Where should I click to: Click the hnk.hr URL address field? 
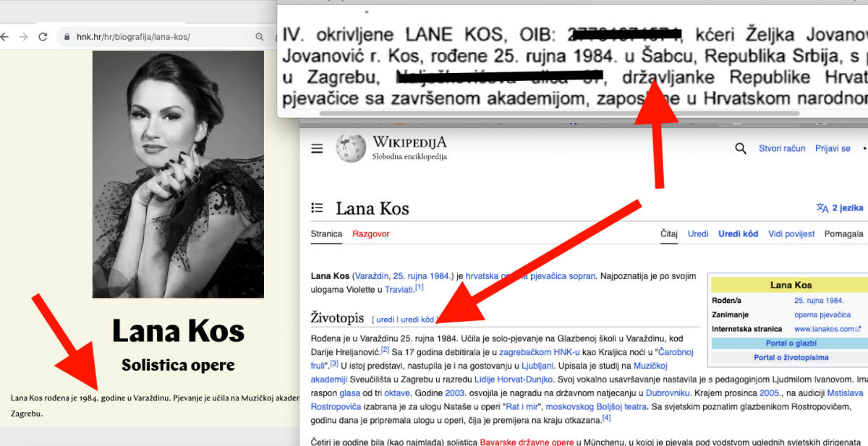(x=159, y=37)
